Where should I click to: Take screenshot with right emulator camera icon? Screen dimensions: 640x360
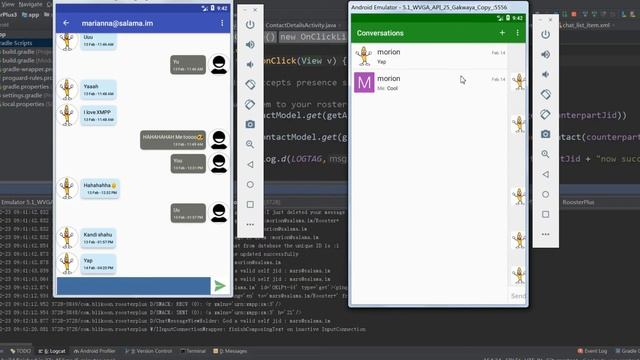pyautogui.click(x=546, y=134)
